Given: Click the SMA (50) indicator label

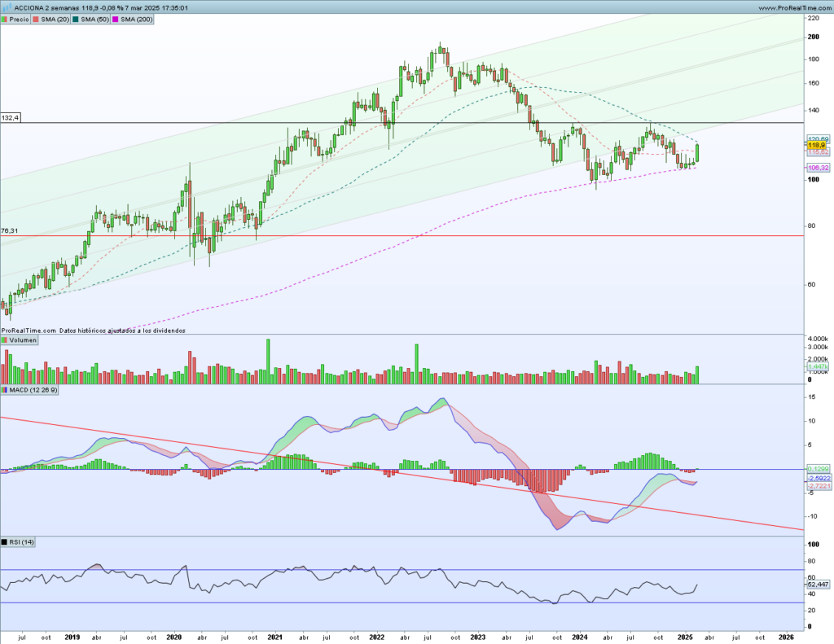Looking at the screenshot, I should (93, 19).
